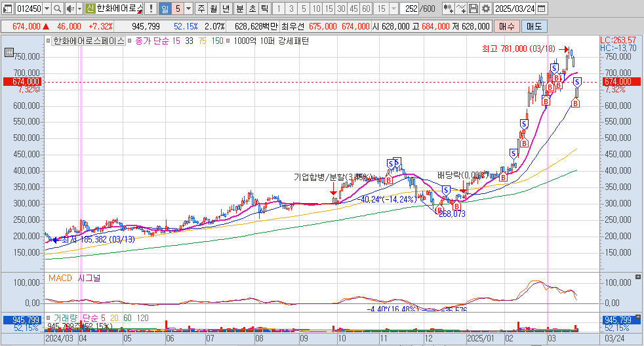Close the volume indicator pane
This screenshot has width=644, height=346.
637,317
